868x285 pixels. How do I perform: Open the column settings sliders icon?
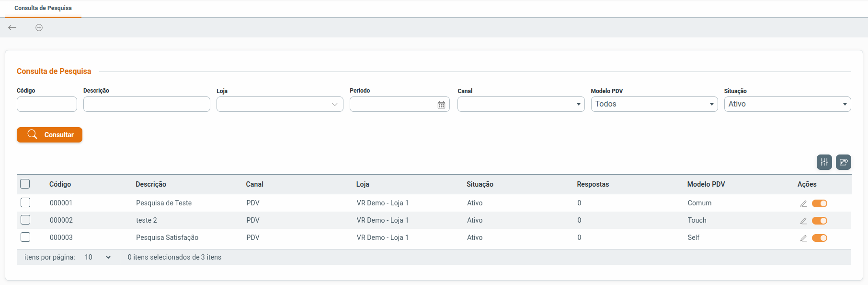[824, 162]
